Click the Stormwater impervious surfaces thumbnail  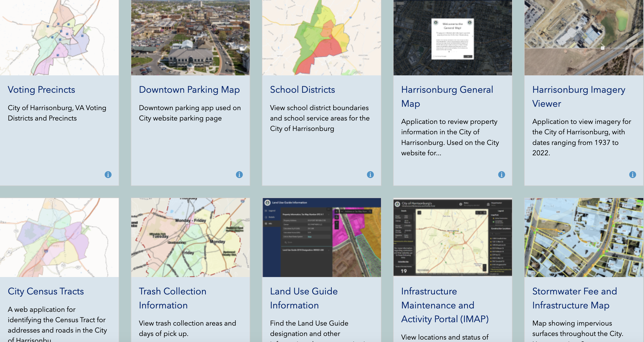click(x=584, y=237)
